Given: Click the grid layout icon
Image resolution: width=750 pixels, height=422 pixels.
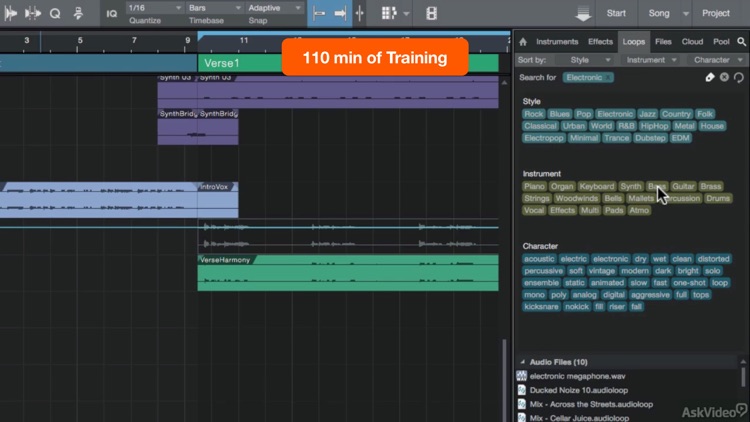Looking at the screenshot, I should point(389,13).
